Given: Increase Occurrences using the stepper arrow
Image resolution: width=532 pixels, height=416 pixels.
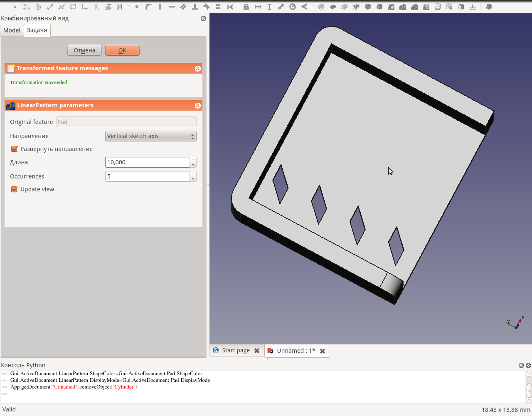Looking at the screenshot, I should [192, 174].
